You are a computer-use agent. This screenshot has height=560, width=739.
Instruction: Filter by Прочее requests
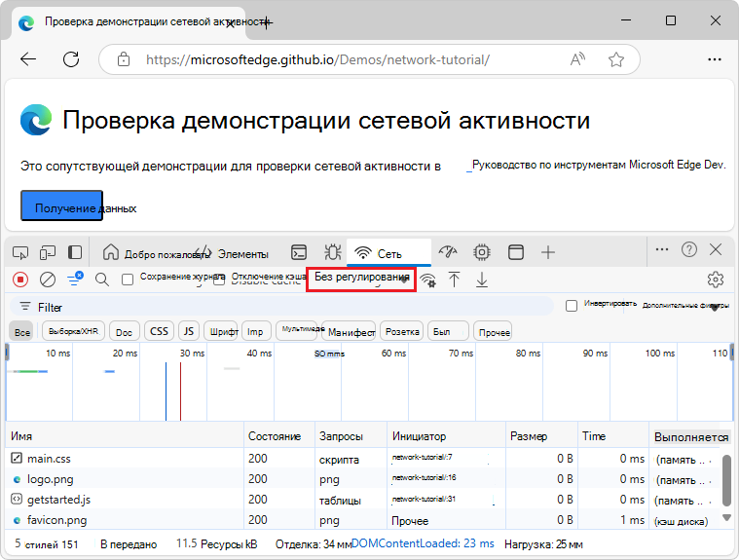click(x=494, y=332)
